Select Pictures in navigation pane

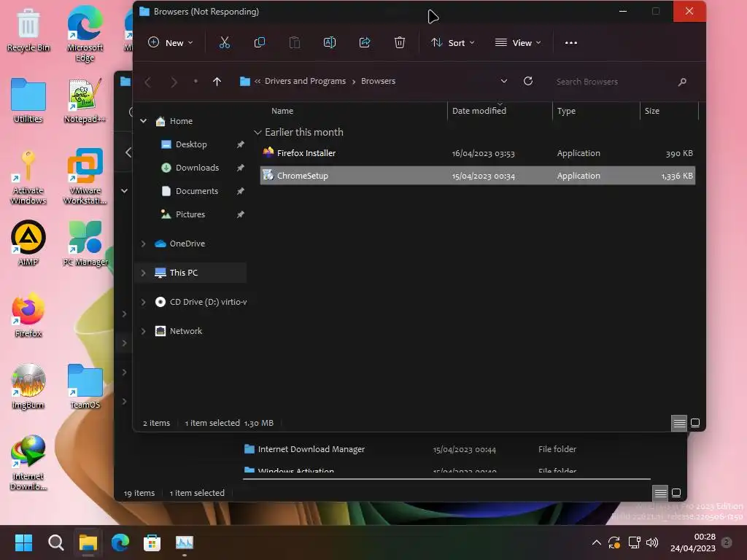click(190, 214)
